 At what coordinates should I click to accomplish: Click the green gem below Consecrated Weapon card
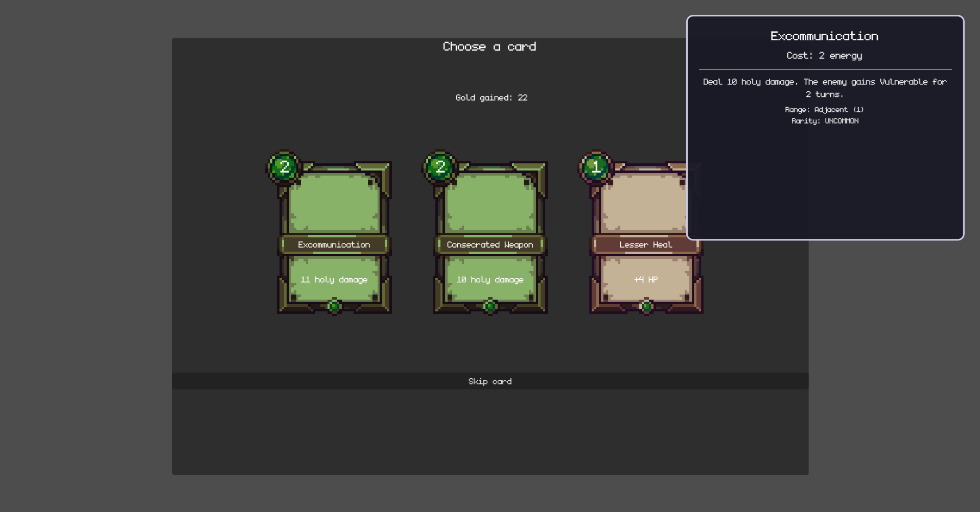[x=490, y=306]
